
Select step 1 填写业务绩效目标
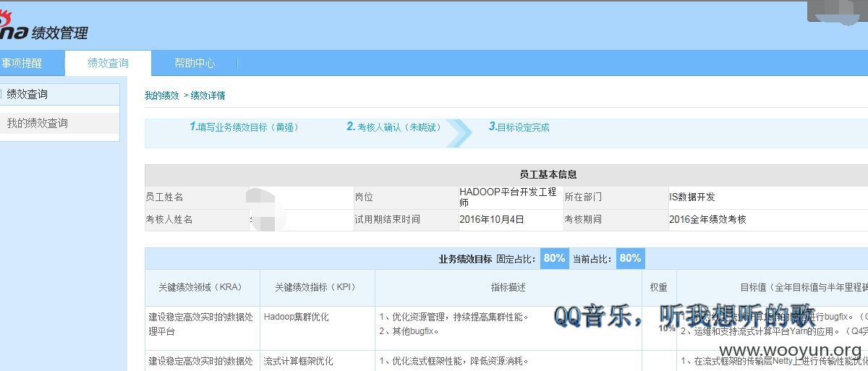click(x=244, y=127)
